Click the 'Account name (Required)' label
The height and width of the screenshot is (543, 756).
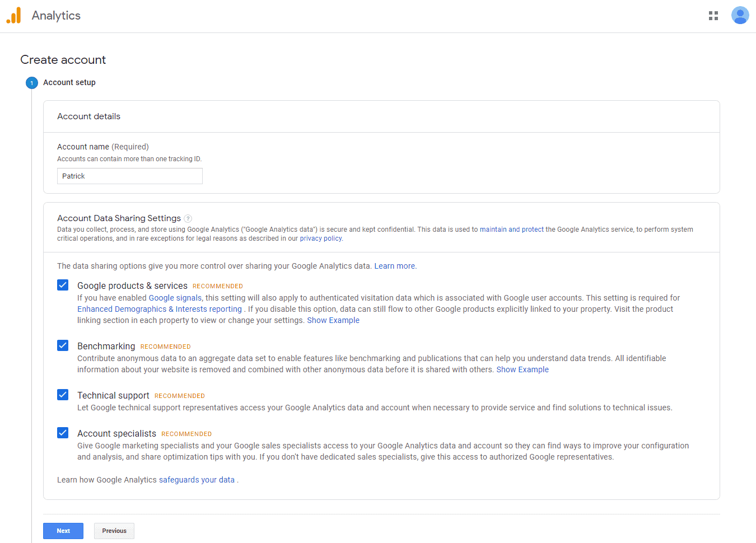(103, 147)
